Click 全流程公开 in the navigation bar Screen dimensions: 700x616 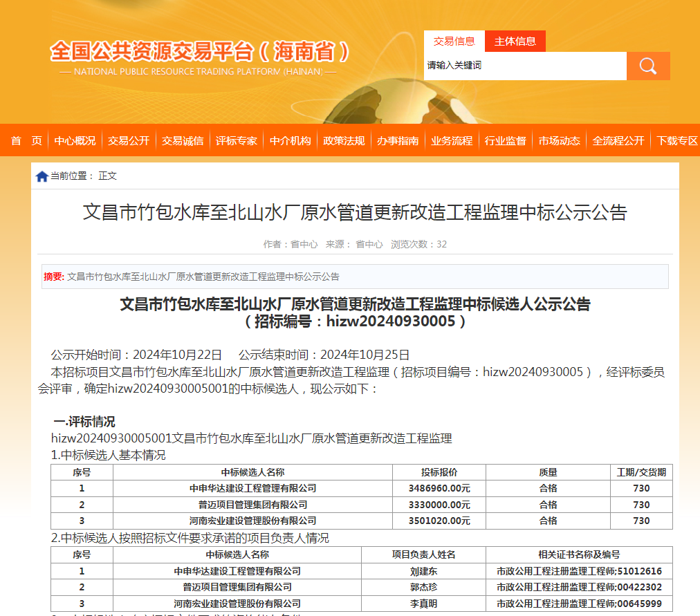618,140
